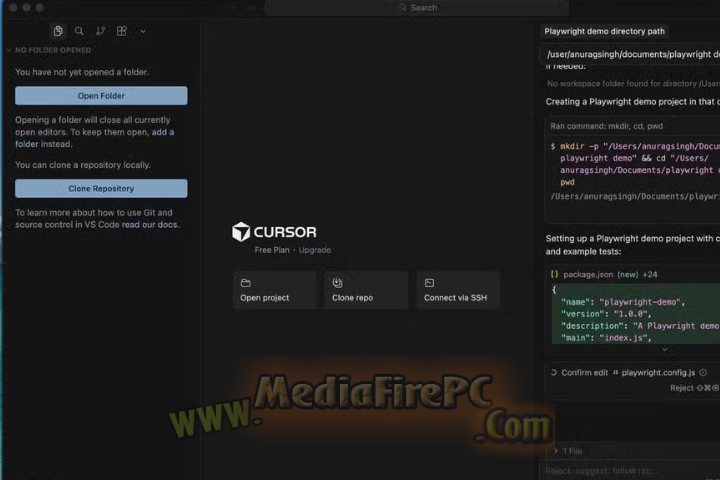Viewport: 720px width, 480px height.
Task: Click info icon next to playwright.config.js
Action: pyautogui.click(x=703, y=373)
